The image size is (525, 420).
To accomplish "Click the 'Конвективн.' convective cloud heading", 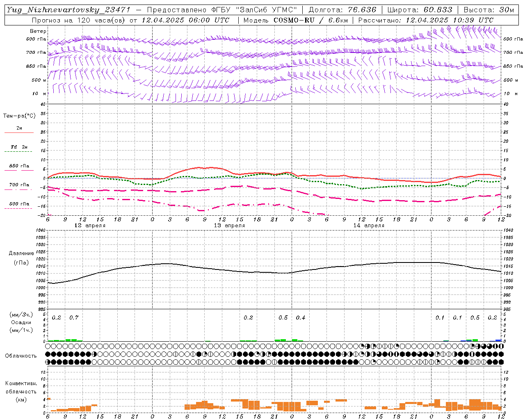I will (x=21, y=383).
